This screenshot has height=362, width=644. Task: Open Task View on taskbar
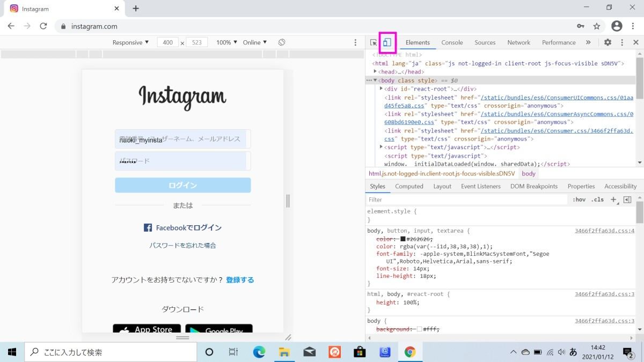[x=233, y=352]
